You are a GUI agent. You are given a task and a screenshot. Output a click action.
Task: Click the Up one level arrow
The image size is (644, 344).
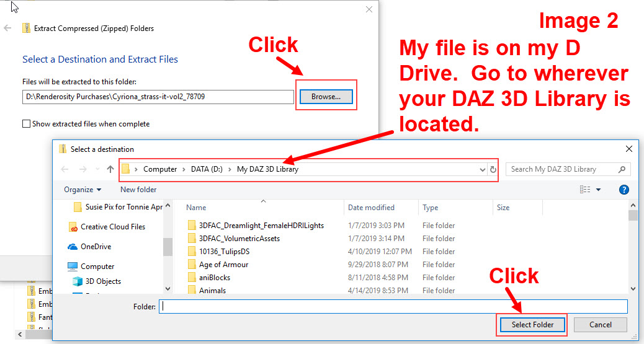[x=110, y=169]
